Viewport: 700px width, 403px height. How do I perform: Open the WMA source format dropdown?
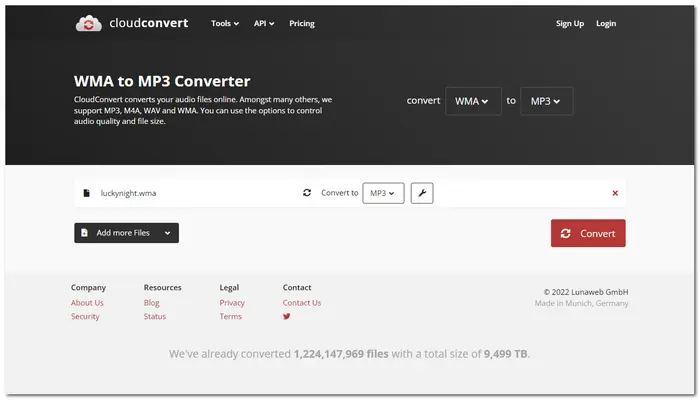[473, 101]
